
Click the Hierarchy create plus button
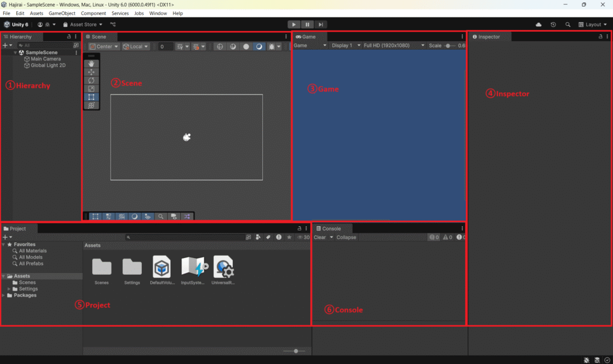tap(5, 45)
